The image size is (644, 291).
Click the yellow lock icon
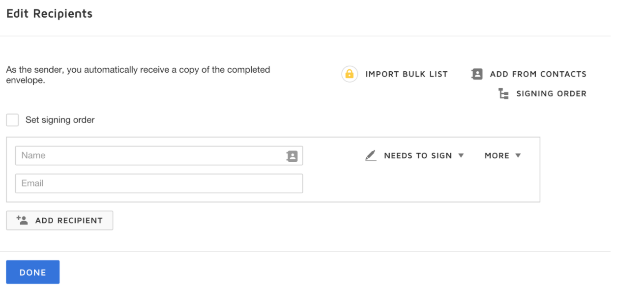tap(350, 74)
